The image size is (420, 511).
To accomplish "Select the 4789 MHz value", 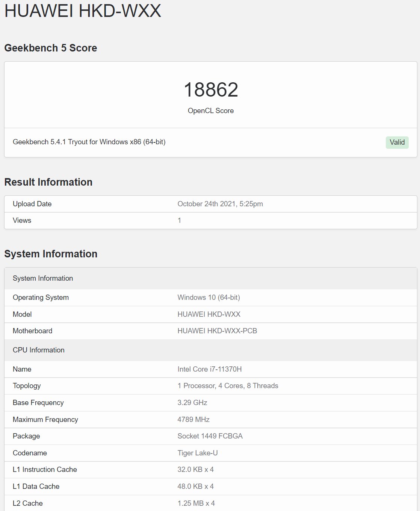I will click(193, 419).
